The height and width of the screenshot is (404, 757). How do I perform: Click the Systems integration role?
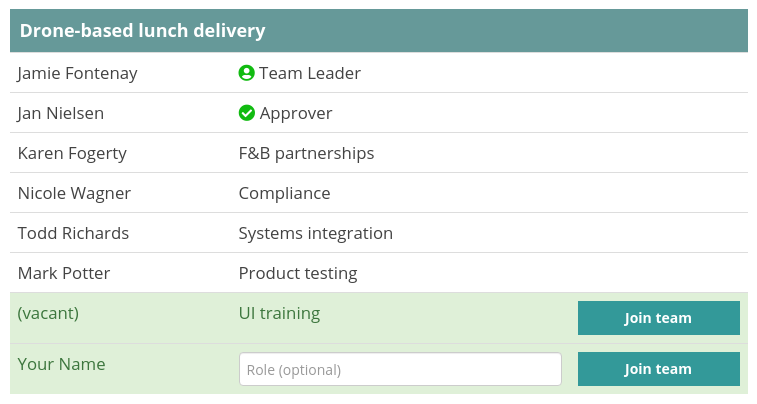[x=315, y=234]
